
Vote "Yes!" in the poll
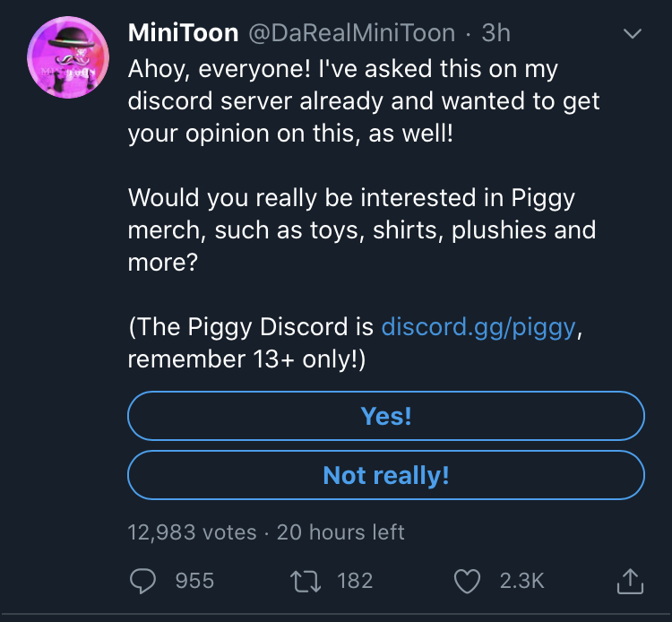tap(386, 416)
